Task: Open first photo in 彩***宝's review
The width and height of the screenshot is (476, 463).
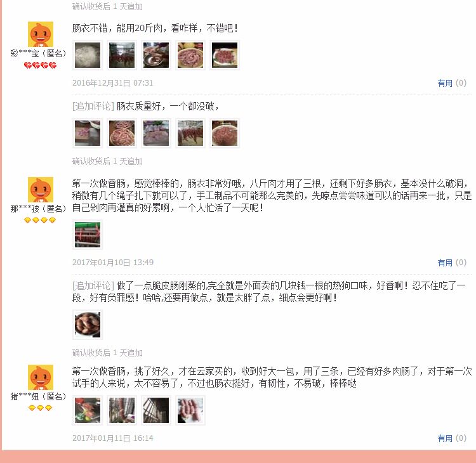Action: pyautogui.click(x=88, y=55)
